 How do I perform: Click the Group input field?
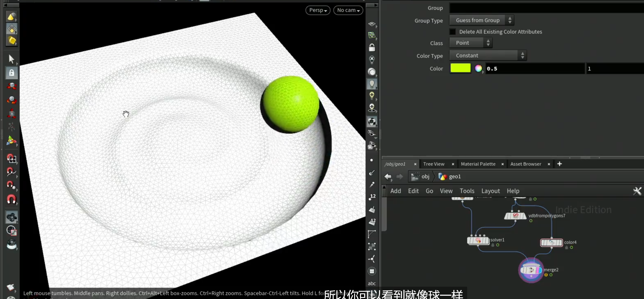[546, 8]
